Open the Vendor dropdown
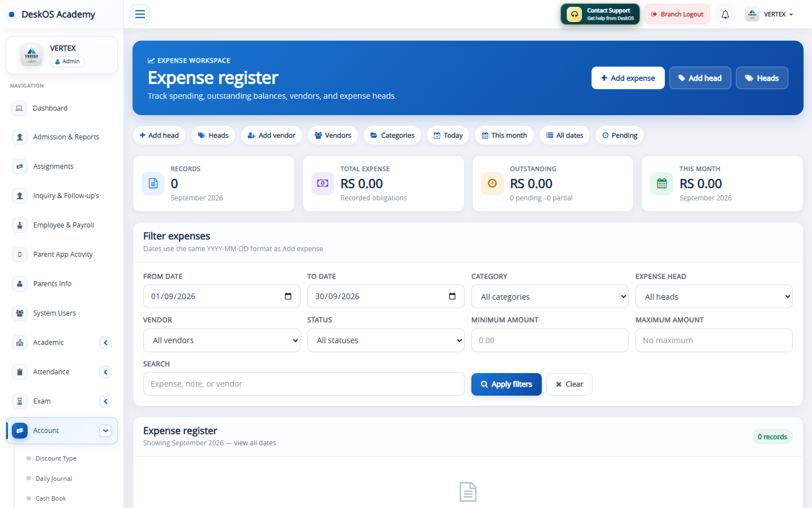This screenshot has height=508, width=812. 222,340
